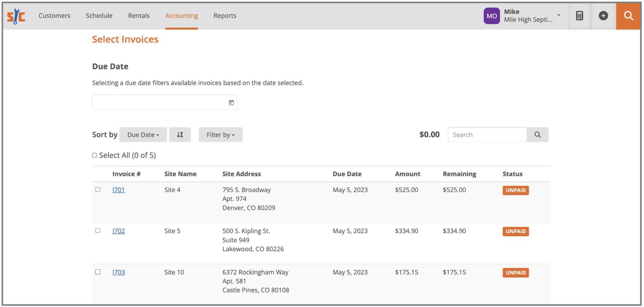Go to the Customers menu

click(x=54, y=16)
